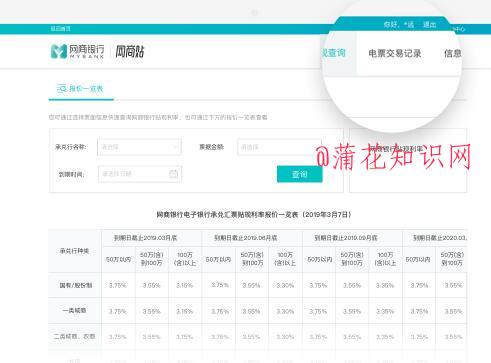This screenshot has height=363, width=491.
Task: Click 3.35% in the 一类城商 row
Action: coord(385,311)
